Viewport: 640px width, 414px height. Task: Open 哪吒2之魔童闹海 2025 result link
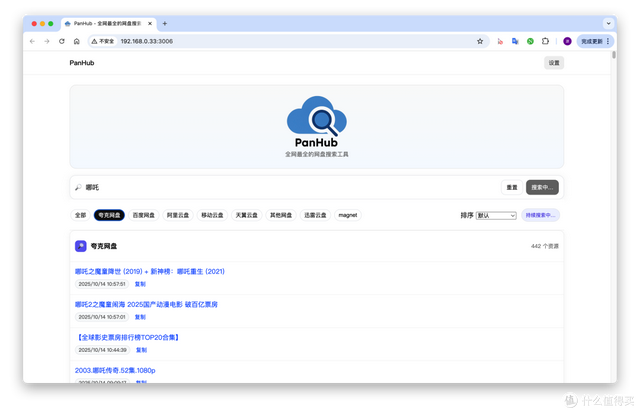[x=146, y=305]
